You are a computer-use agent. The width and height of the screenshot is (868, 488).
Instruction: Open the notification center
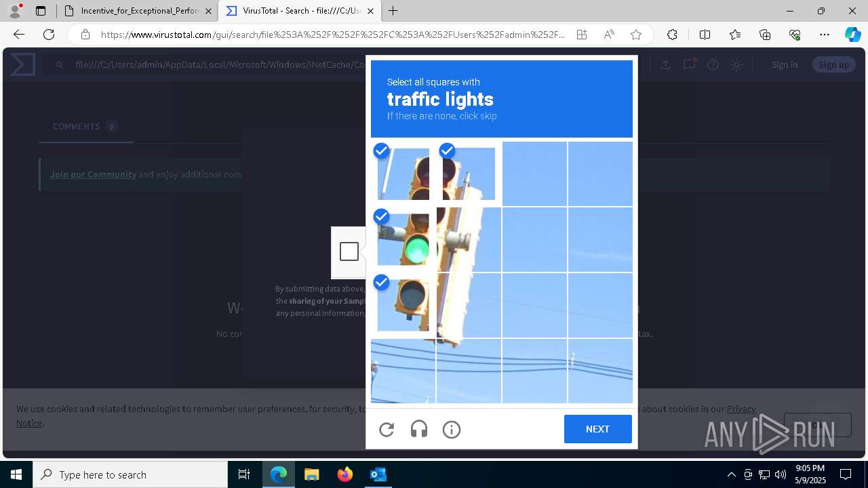point(846,474)
